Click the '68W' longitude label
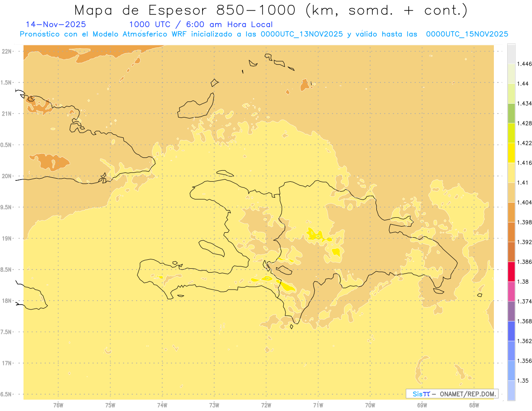Image resolution: width=532 pixels, height=411 pixels. pyautogui.click(x=474, y=405)
